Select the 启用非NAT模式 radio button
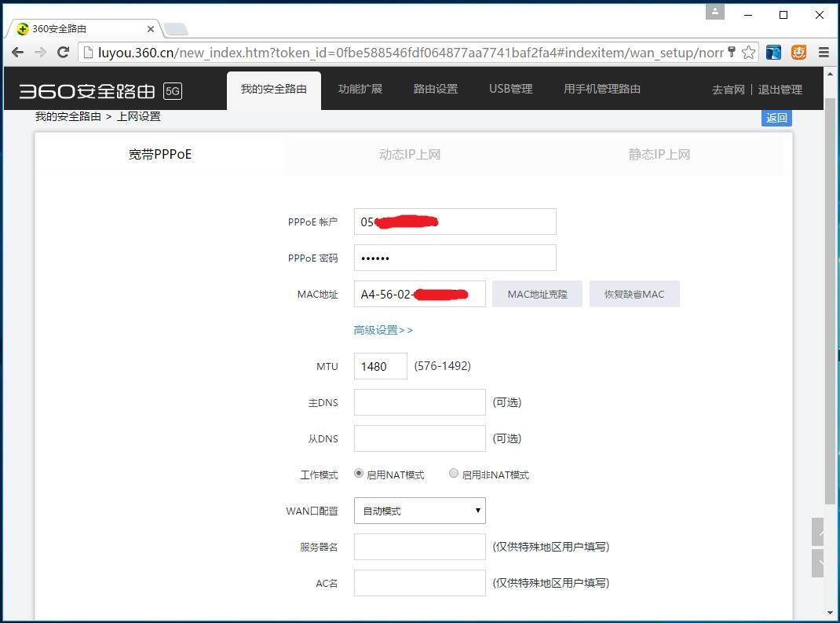Image resolution: width=840 pixels, height=623 pixels. (x=454, y=473)
